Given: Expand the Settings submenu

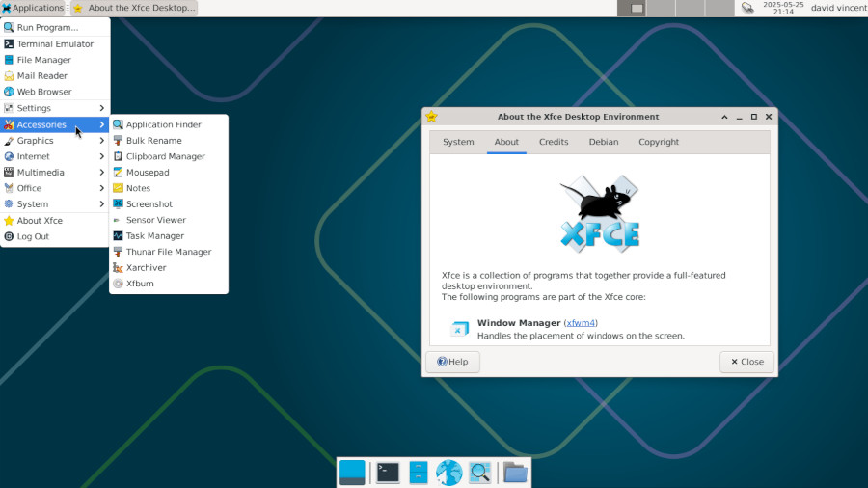Looking at the screenshot, I should click(x=55, y=108).
